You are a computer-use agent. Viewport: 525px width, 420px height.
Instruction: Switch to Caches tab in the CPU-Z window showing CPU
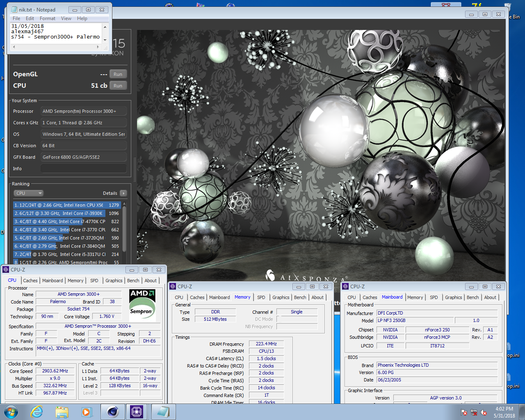[30, 281]
